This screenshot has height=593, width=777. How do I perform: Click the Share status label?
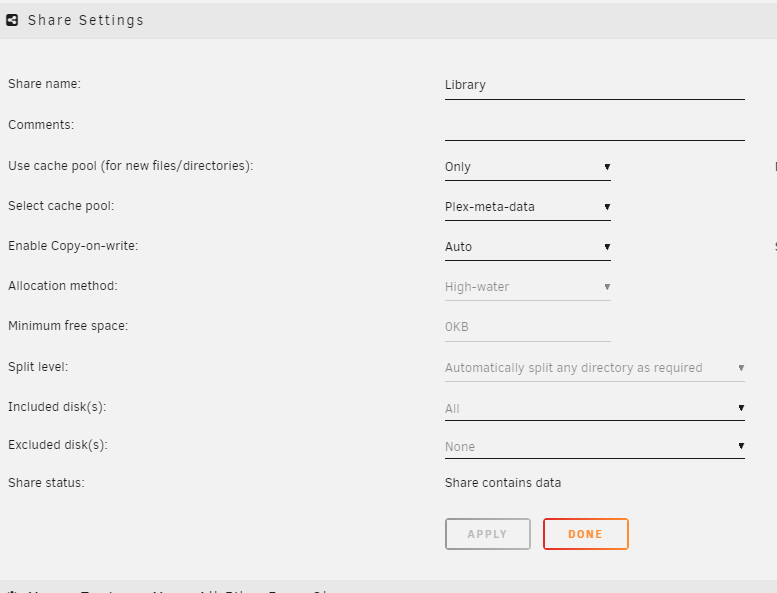click(x=46, y=483)
